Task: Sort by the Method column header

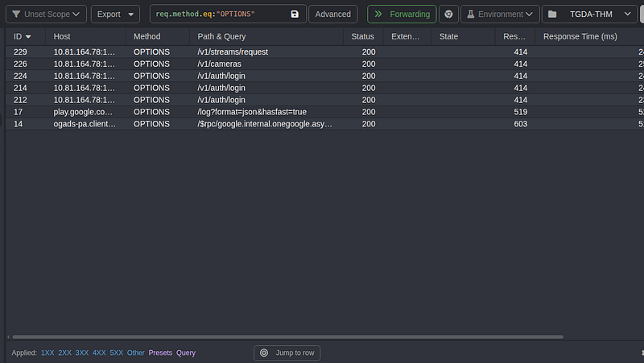Action: (157, 36)
